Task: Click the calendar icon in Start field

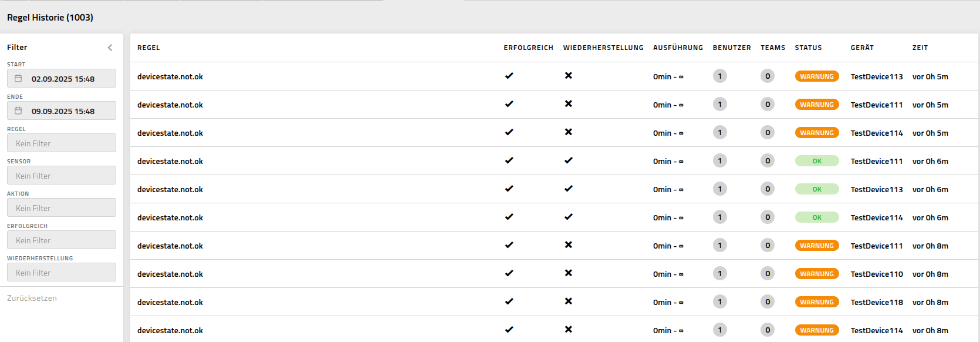Action: click(x=18, y=79)
